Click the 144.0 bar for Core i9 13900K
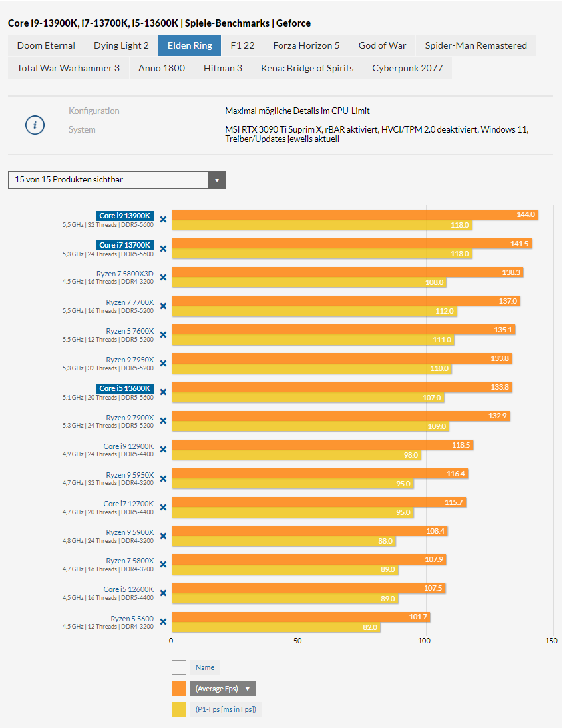563x728 pixels. click(x=355, y=214)
